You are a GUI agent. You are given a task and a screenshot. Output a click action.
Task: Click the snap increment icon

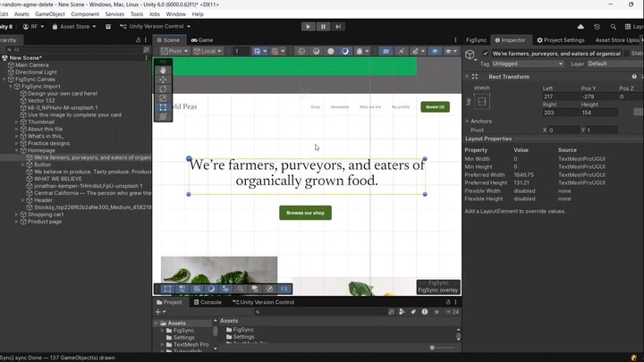tap(275, 51)
